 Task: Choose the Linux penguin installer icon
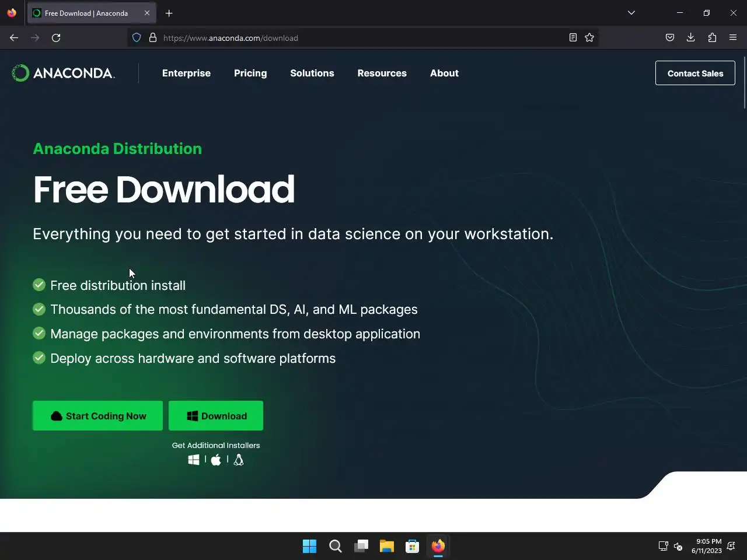click(238, 460)
